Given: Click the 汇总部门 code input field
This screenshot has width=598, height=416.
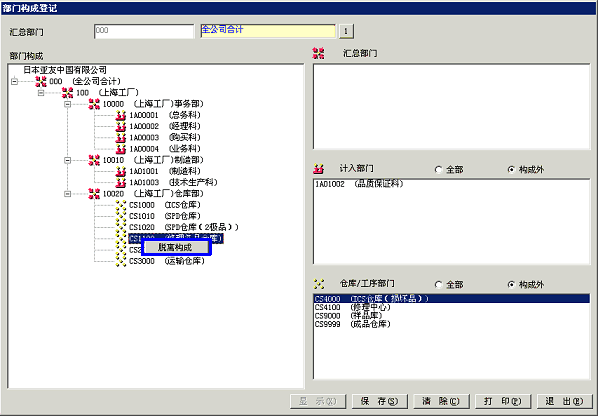Looking at the screenshot, I should pyautogui.click(x=144, y=31).
